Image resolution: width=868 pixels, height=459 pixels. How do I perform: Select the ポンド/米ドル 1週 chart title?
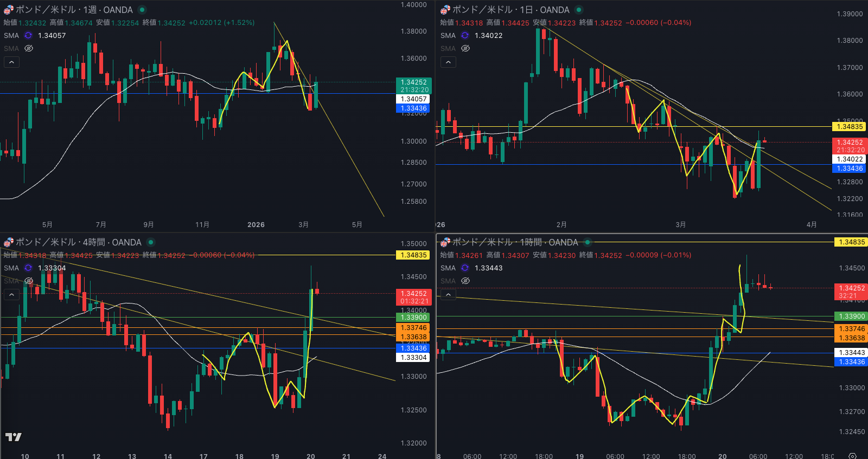[x=74, y=10]
